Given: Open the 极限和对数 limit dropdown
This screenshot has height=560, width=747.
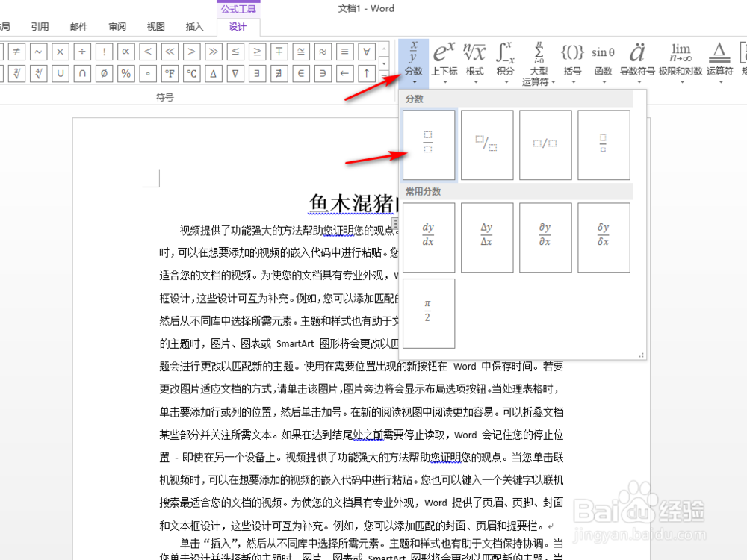Looking at the screenshot, I should (681, 63).
